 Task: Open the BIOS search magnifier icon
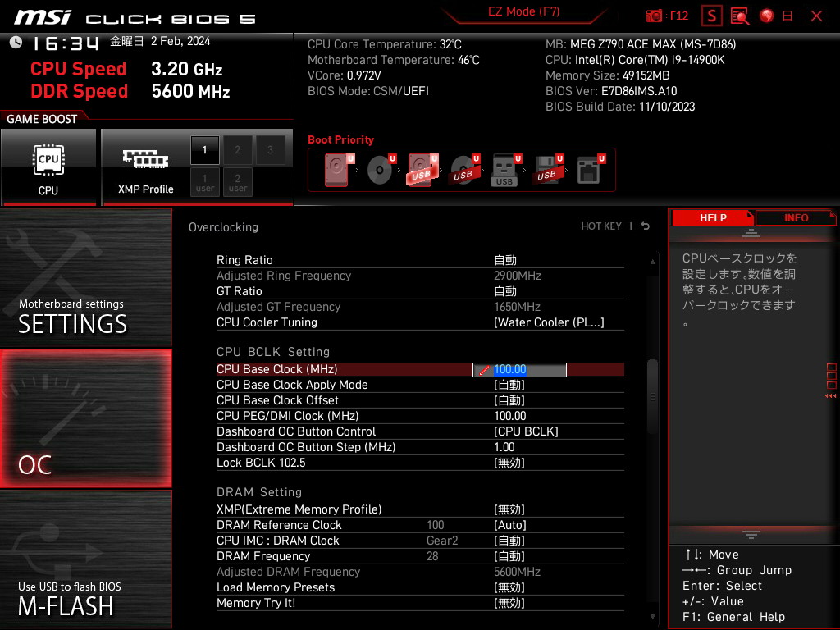[739, 16]
